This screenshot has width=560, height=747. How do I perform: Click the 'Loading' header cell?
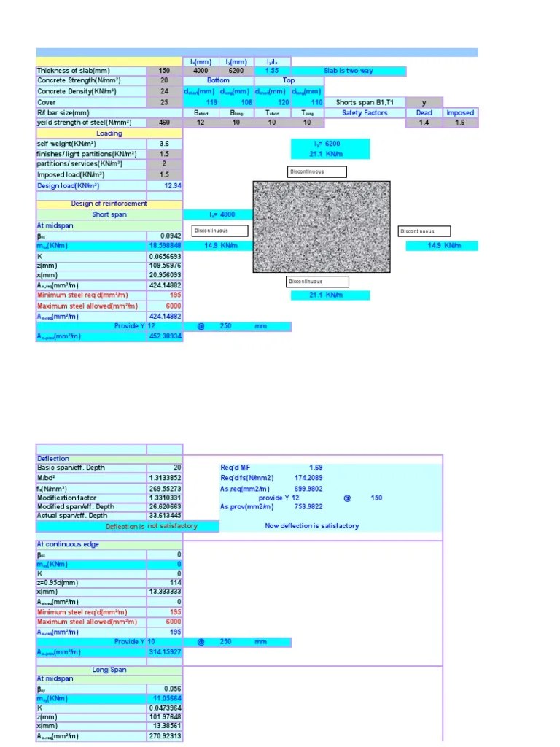point(109,134)
